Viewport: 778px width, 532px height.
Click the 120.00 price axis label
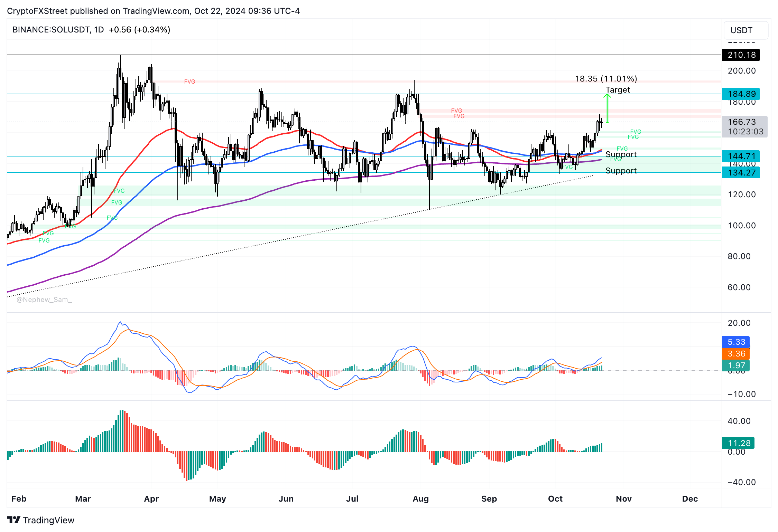click(x=742, y=194)
